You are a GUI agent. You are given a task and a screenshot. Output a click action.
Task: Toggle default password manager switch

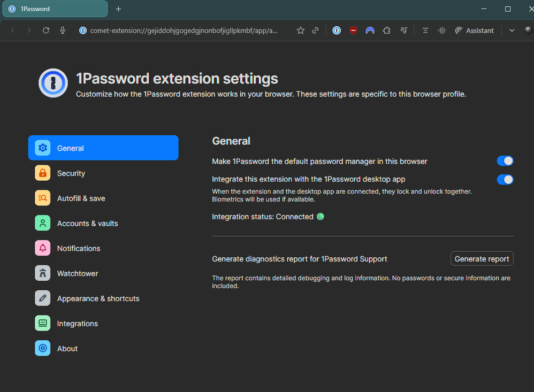(505, 161)
